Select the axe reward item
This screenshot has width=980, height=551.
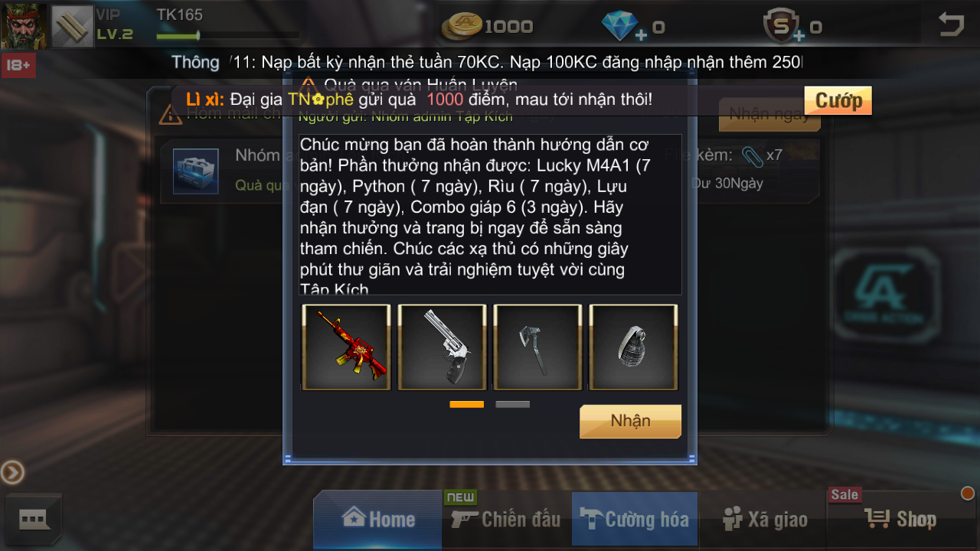537,347
